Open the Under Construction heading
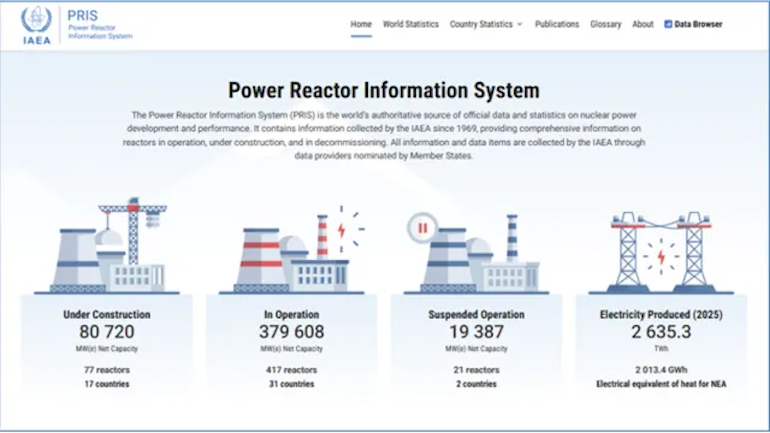This screenshot has width=770, height=433. 107,315
